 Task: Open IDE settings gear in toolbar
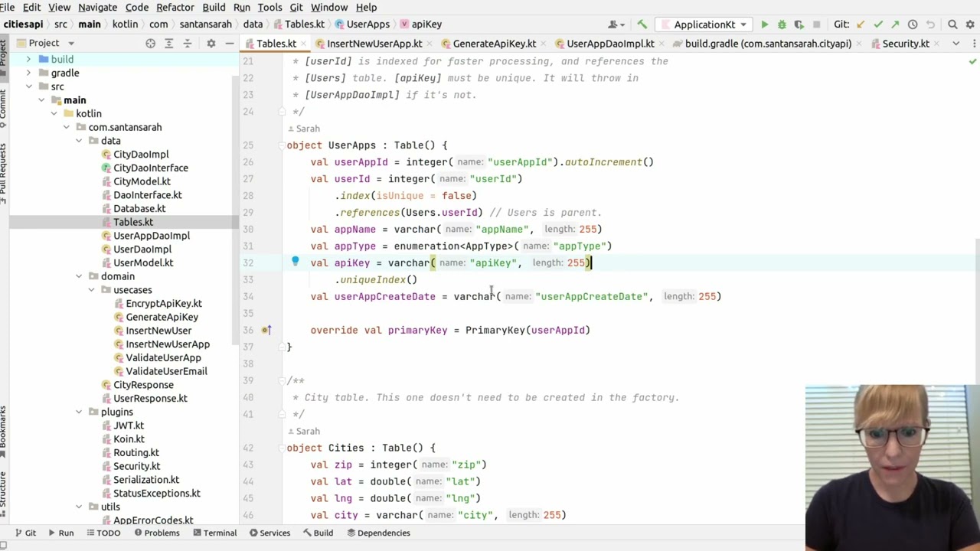click(971, 24)
